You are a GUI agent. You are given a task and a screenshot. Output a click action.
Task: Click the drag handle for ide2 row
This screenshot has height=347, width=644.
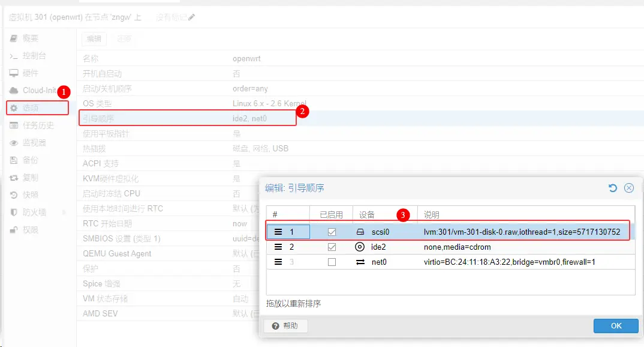[x=278, y=247]
